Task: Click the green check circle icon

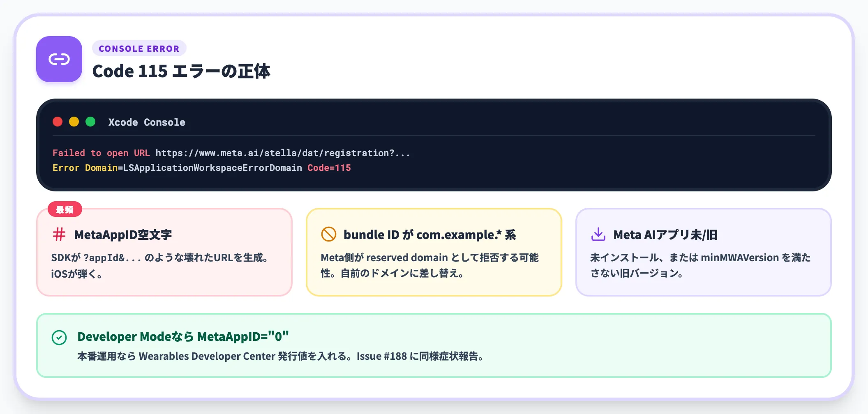Action: coord(59,338)
